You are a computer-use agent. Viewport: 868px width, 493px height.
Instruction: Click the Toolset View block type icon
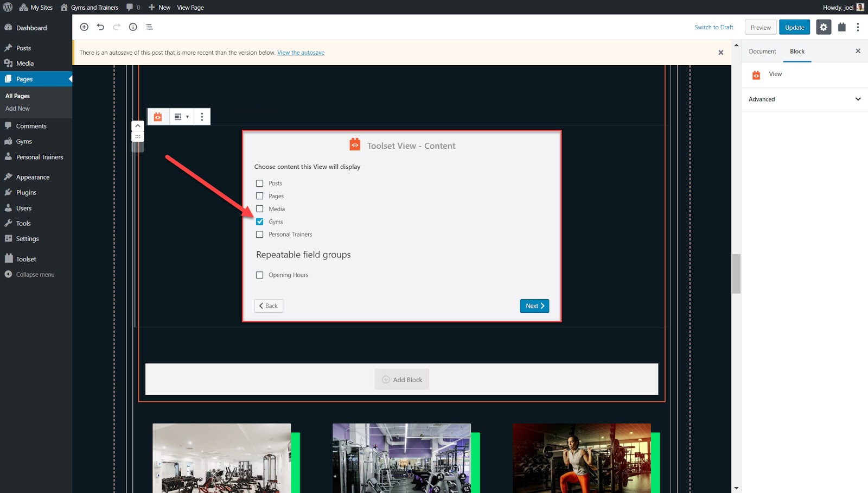pos(158,117)
